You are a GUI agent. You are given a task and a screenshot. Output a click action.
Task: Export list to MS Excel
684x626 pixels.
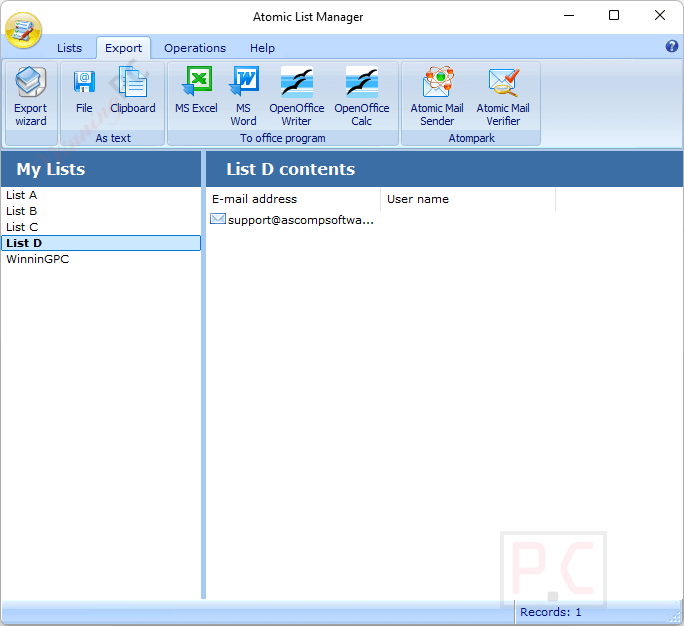coord(196,91)
